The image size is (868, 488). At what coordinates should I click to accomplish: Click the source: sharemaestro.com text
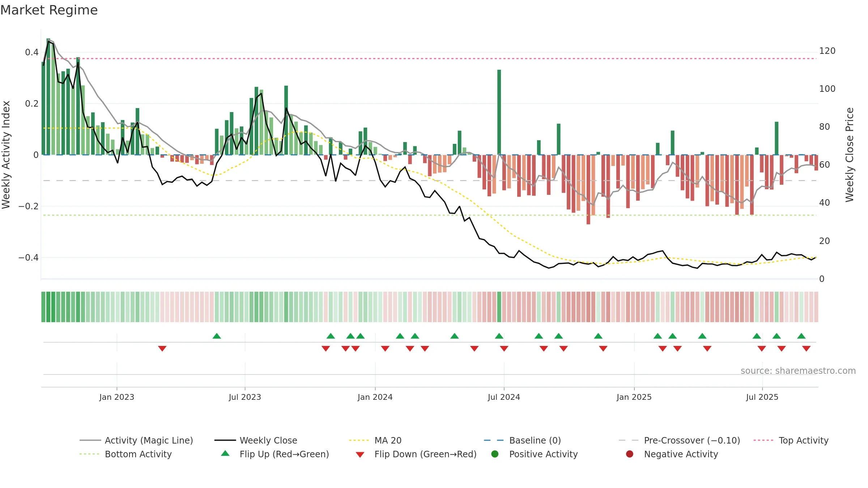tap(798, 371)
